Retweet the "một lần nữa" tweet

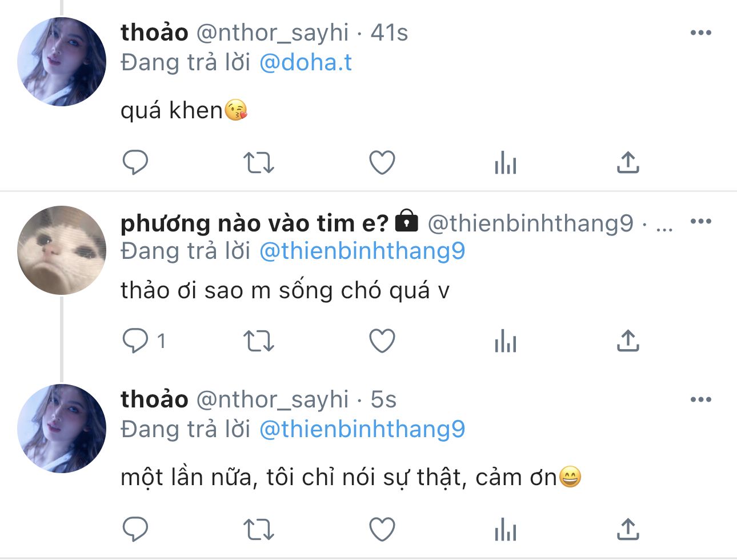coord(259,530)
